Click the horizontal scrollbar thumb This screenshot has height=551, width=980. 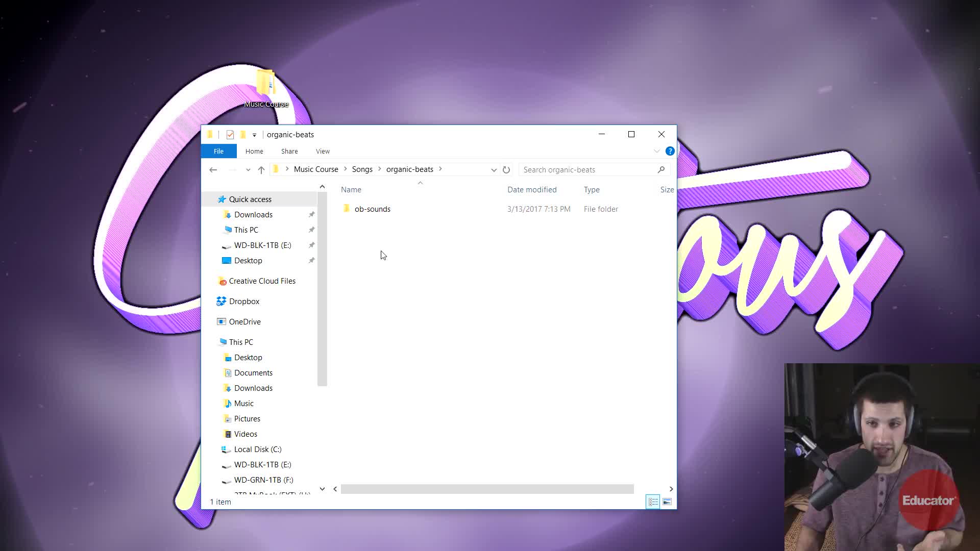click(487, 489)
